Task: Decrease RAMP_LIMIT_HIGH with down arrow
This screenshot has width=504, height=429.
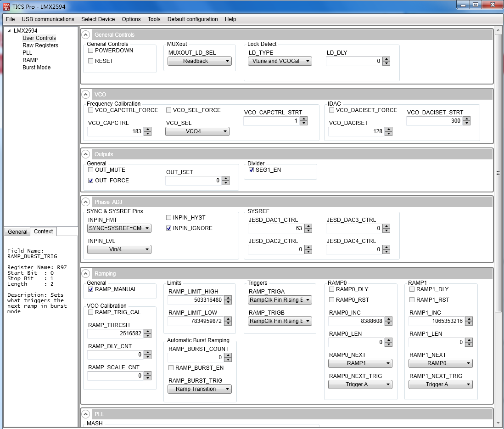Action: (x=228, y=302)
